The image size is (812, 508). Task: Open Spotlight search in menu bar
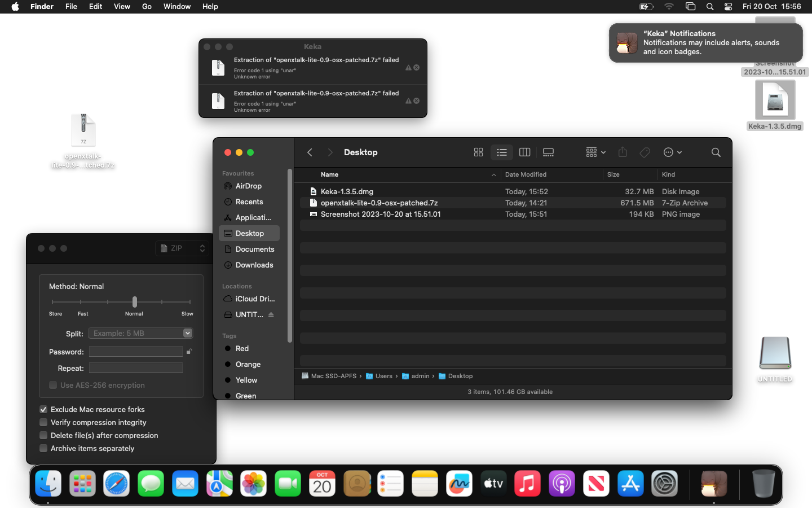point(710,7)
